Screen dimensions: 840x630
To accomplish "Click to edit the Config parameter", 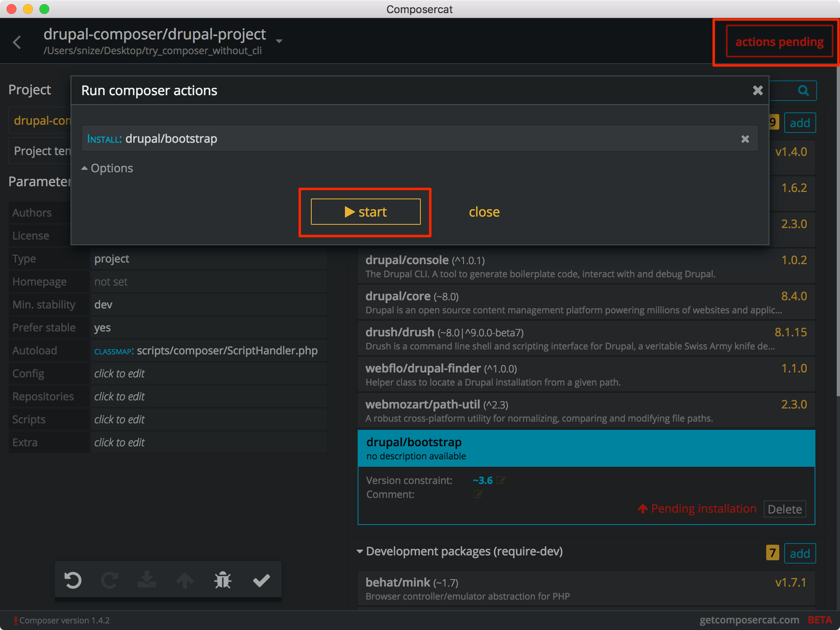I will [209, 374].
